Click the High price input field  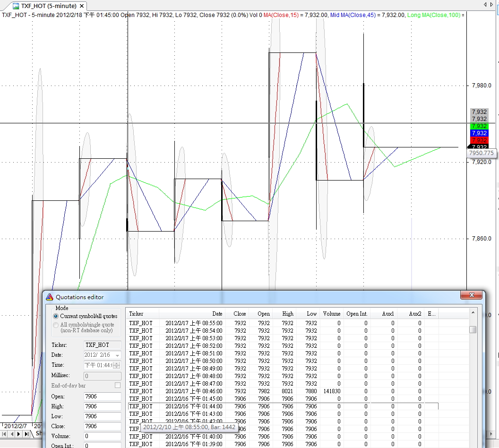click(x=102, y=406)
